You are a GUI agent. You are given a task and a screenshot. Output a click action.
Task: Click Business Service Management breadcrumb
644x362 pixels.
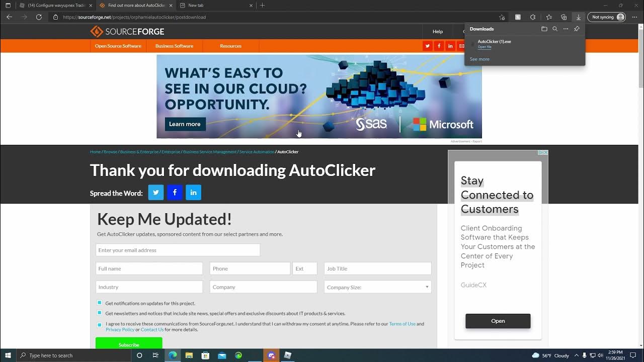pyautogui.click(x=210, y=152)
